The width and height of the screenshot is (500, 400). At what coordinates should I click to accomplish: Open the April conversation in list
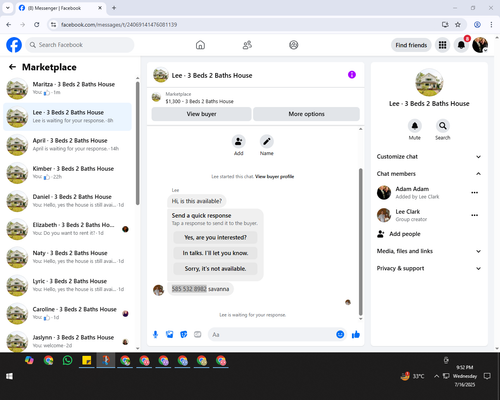[67, 145]
